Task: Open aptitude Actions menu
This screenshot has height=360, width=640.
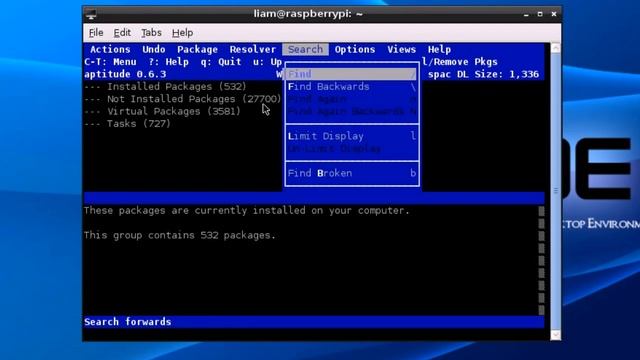Action: (110, 49)
